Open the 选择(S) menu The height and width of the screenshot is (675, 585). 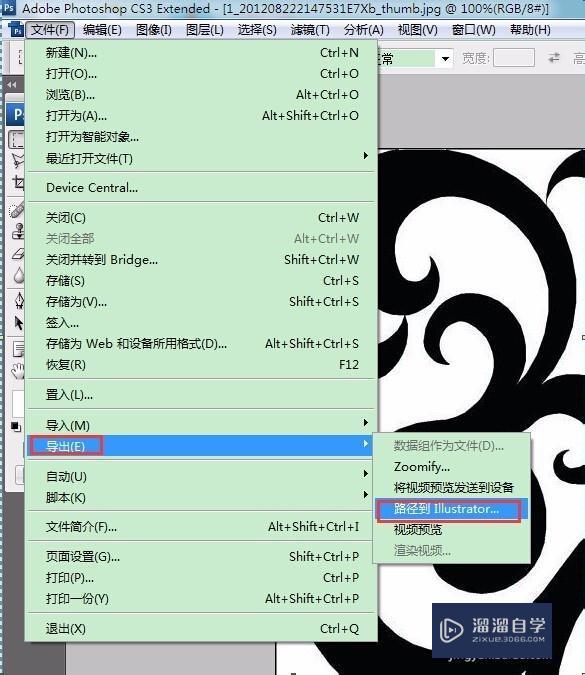tap(257, 30)
